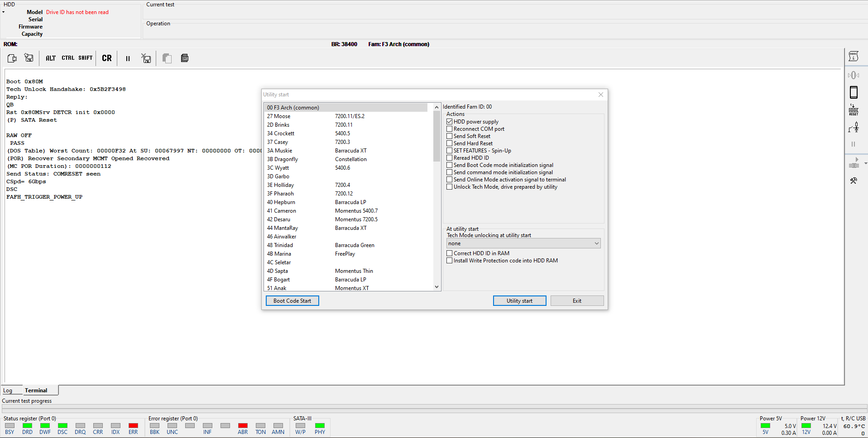Click the film-frame device icon on right

coord(854,92)
